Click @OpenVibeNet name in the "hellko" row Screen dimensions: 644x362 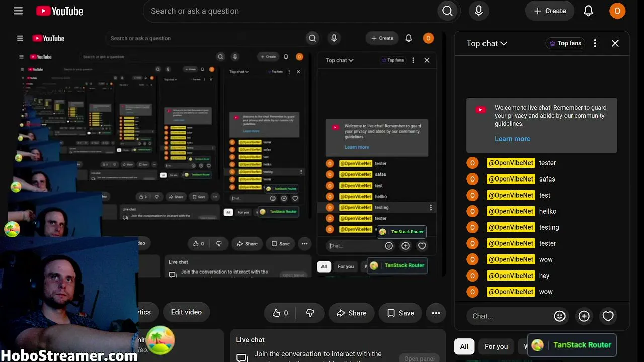[511, 211]
